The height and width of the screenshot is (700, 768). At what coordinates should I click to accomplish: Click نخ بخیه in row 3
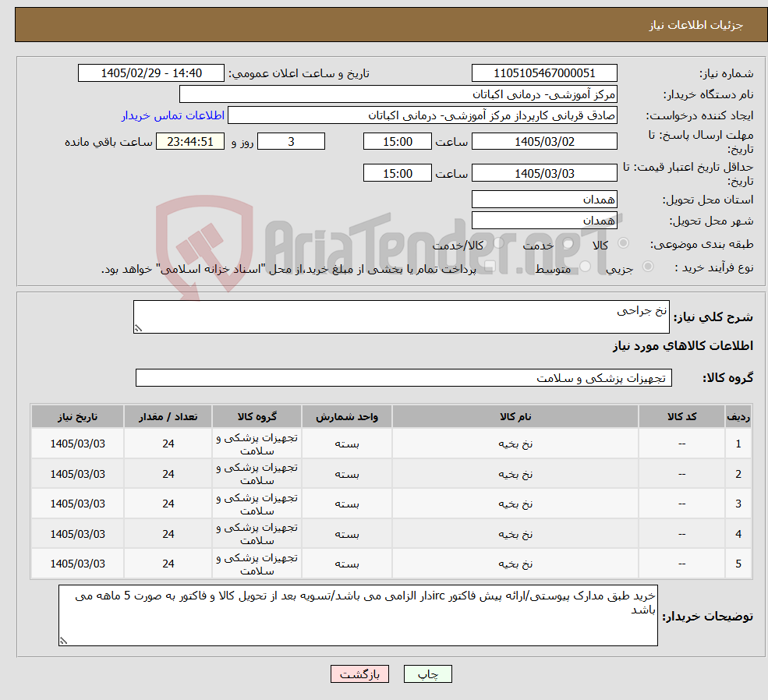[515, 504]
